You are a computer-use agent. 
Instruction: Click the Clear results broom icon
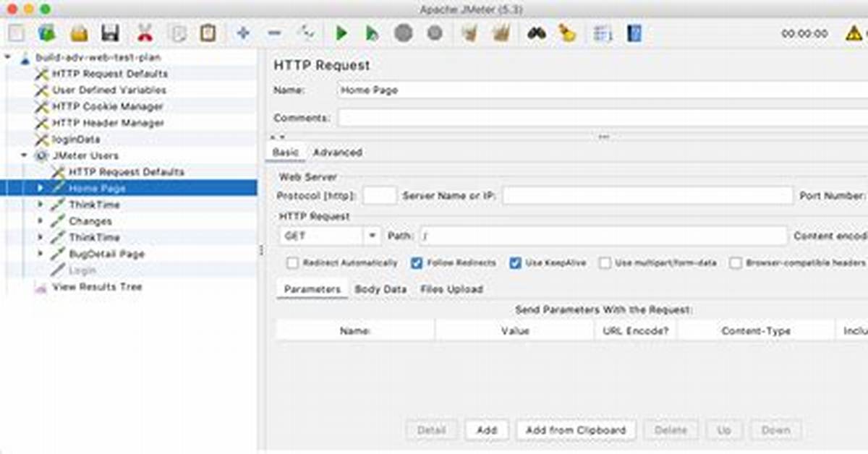coord(470,33)
